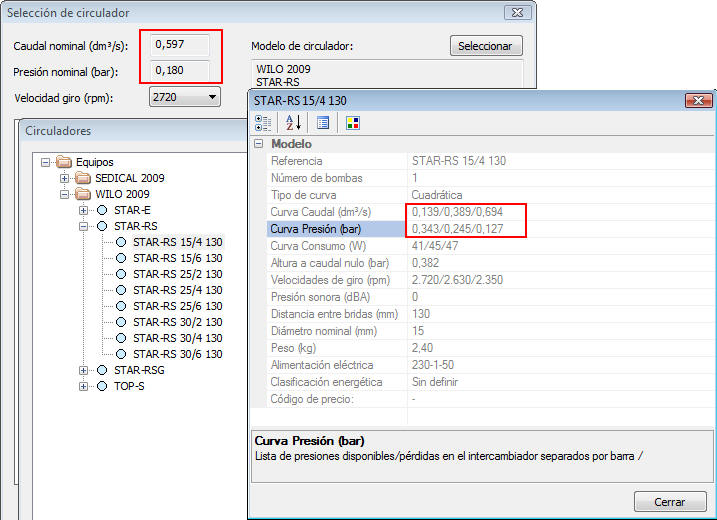The width and height of the screenshot is (717, 520).
Task: Click the STAR-RSG circle node icon
Action: pos(102,370)
